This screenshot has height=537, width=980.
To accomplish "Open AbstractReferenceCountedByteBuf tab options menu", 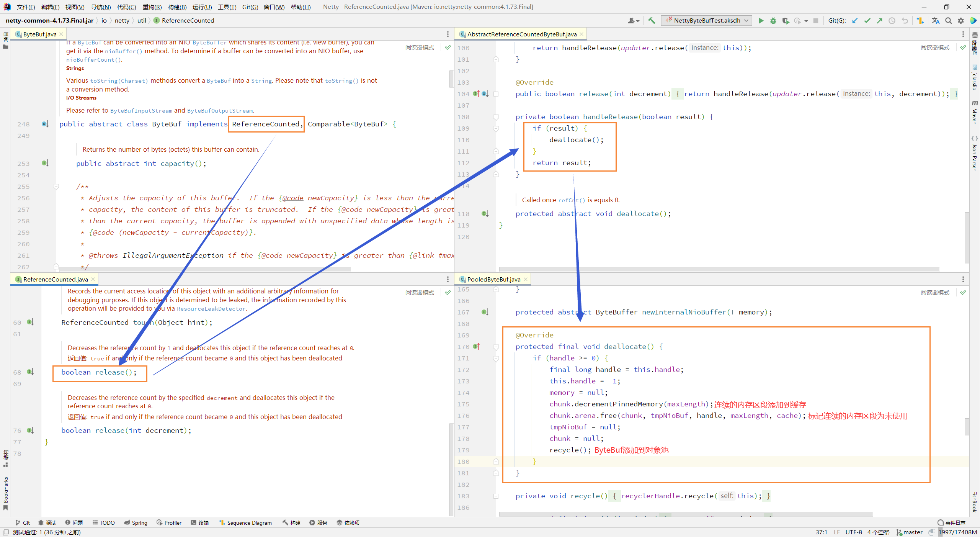I will 963,34.
